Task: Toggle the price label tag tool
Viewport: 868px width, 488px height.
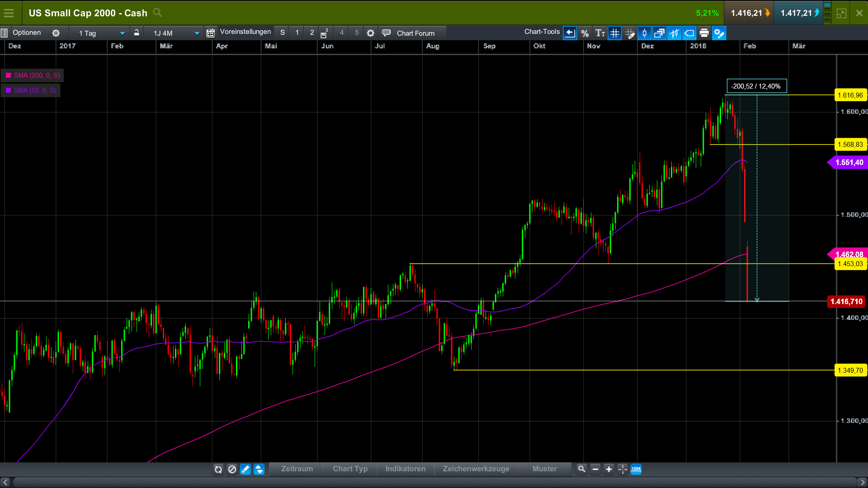Action: [689, 33]
